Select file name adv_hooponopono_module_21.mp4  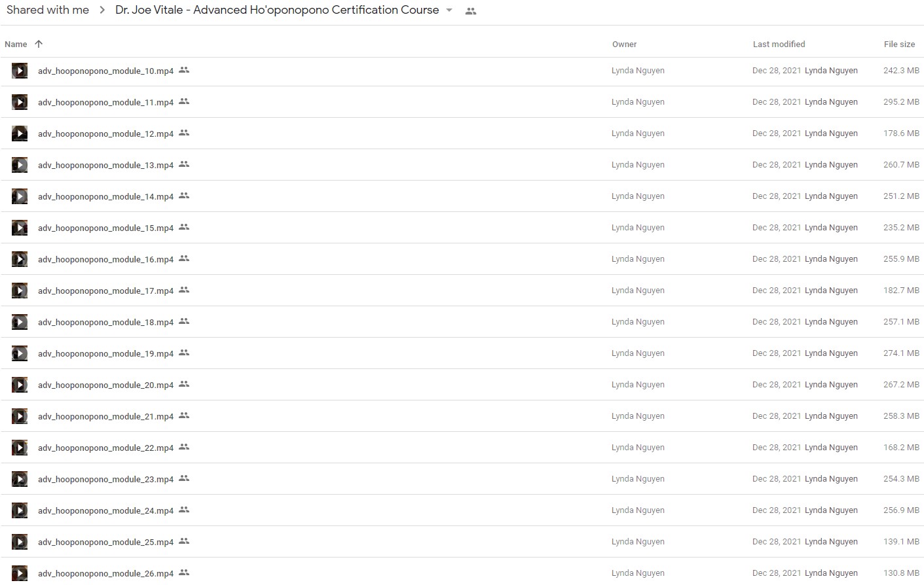click(105, 416)
